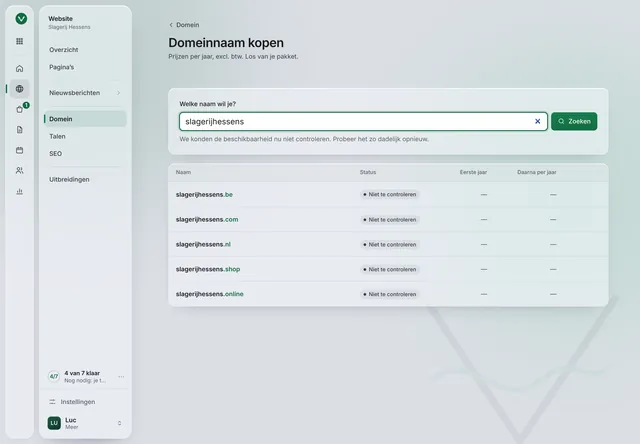The height and width of the screenshot is (444, 640).
Task: Select the slagerijhessens.nl row
Action: 388,244
